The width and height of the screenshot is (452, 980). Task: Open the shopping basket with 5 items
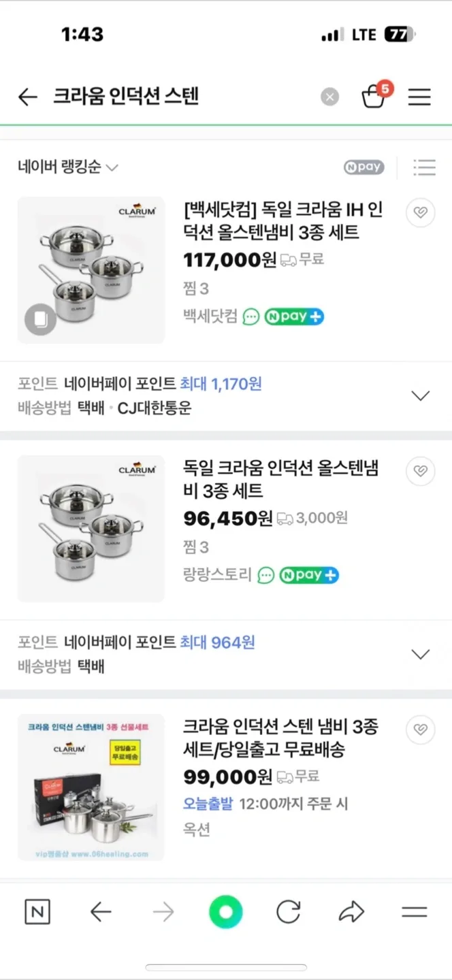click(x=374, y=95)
